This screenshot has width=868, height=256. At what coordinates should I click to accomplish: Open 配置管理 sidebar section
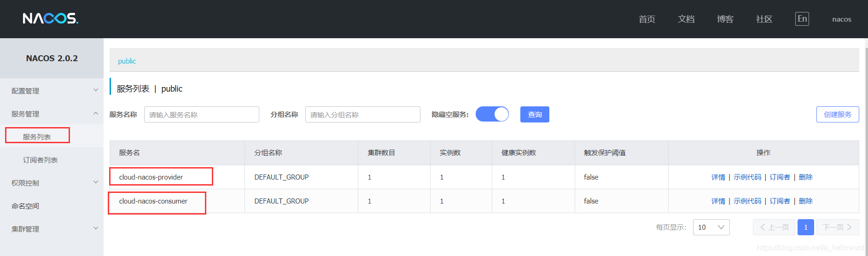click(x=25, y=91)
